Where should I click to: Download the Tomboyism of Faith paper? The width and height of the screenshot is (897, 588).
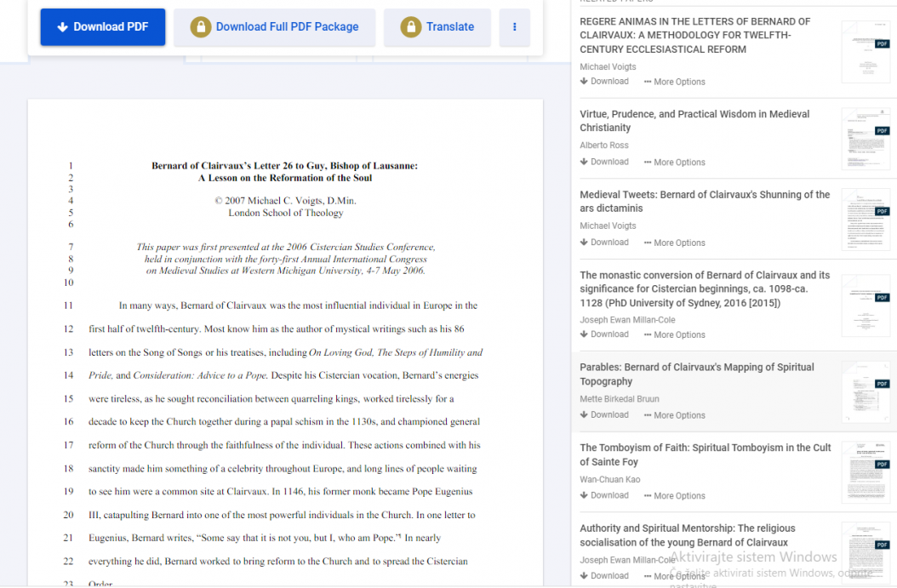click(604, 496)
